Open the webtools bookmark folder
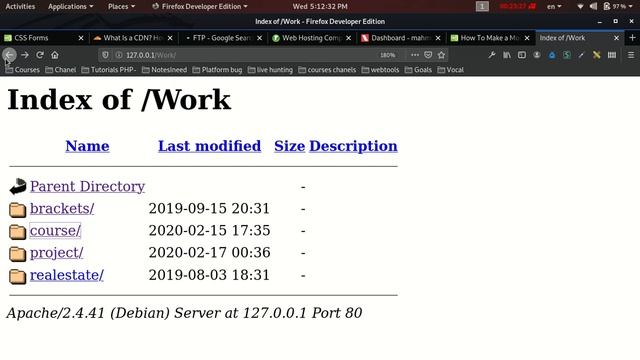The height and width of the screenshot is (360, 640). [x=380, y=70]
